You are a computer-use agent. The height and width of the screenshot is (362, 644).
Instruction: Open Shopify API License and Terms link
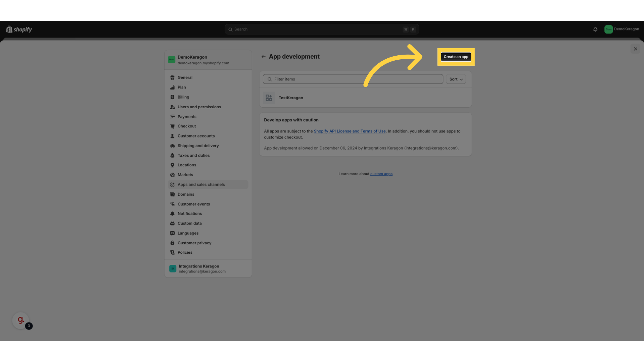pos(350,131)
